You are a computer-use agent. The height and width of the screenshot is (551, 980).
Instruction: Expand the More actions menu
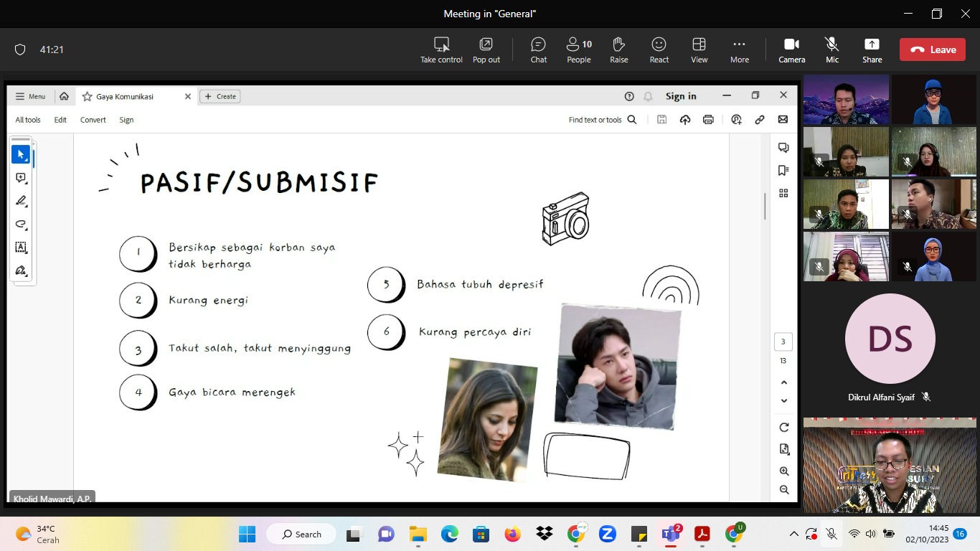coord(739,50)
